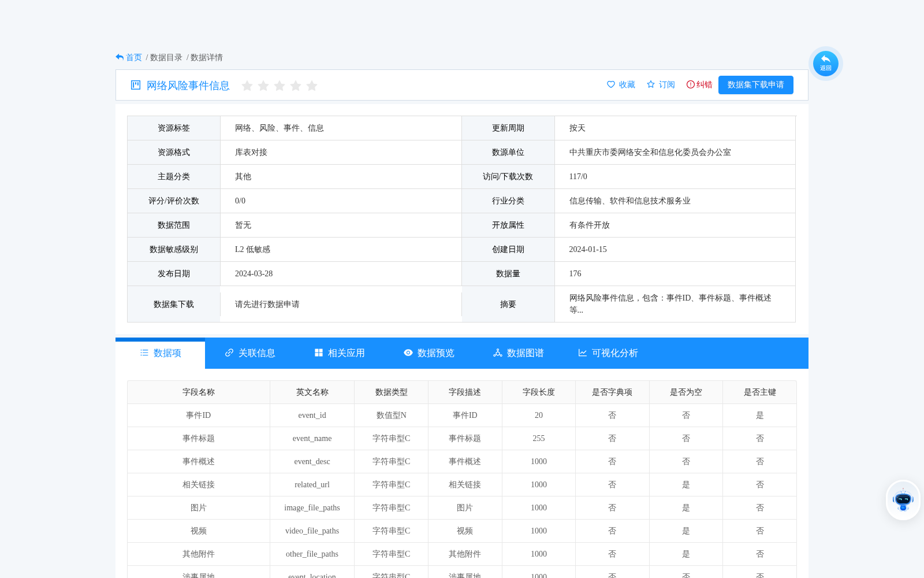924x578 pixels.
Task: Click the other_file_paths cell
Action: pyautogui.click(x=312, y=554)
